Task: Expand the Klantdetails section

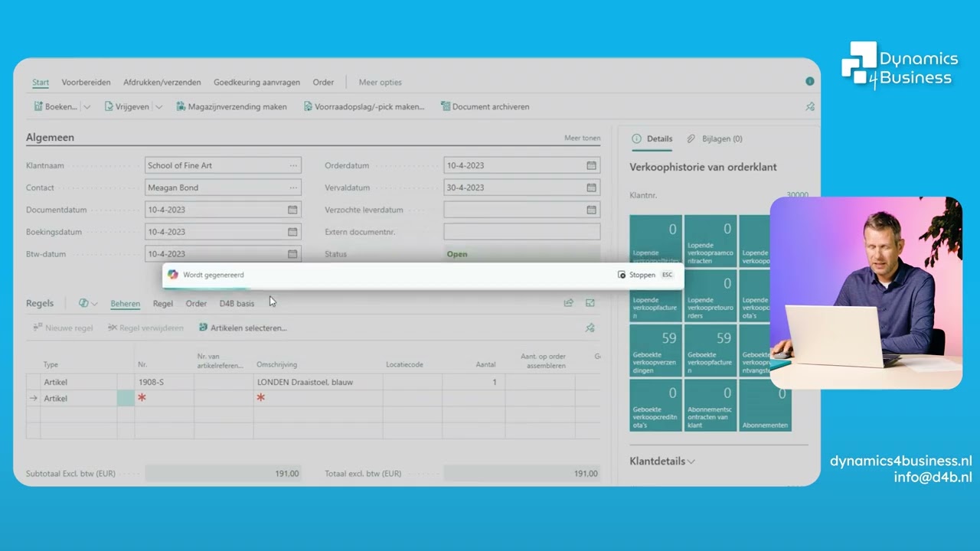Action: [662, 461]
